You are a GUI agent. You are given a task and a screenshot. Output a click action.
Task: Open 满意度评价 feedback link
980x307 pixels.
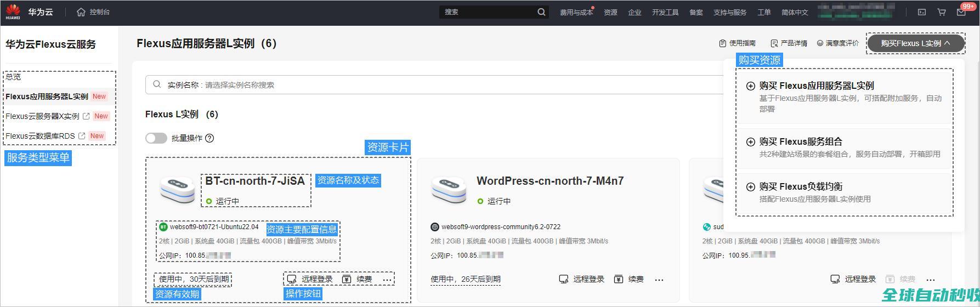tap(837, 43)
